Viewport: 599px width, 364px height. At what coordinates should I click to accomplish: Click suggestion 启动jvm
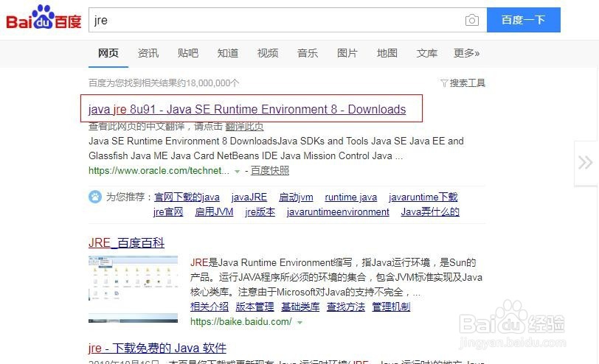tap(296, 197)
